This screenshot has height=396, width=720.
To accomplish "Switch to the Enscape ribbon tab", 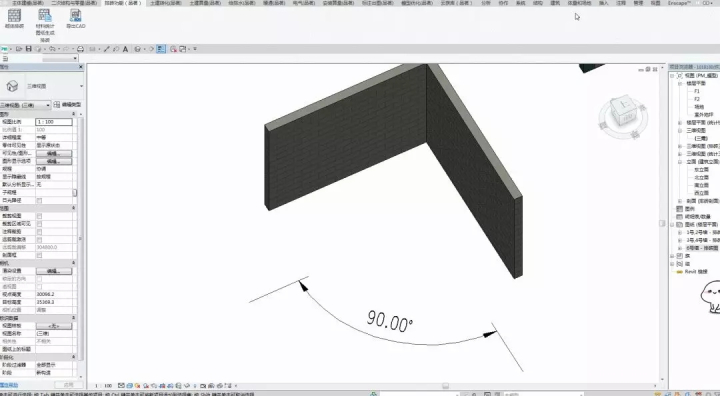I will pos(679,3).
